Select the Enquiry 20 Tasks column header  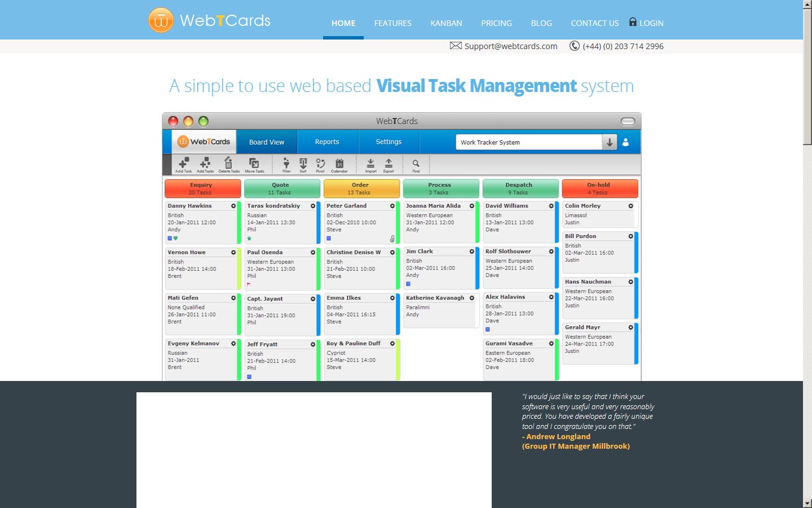tap(202, 189)
